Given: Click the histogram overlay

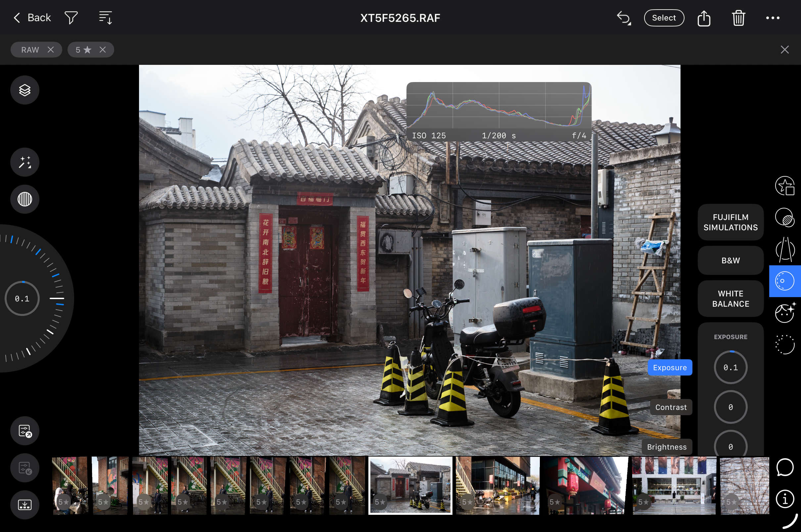Looking at the screenshot, I should (x=498, y=111).
